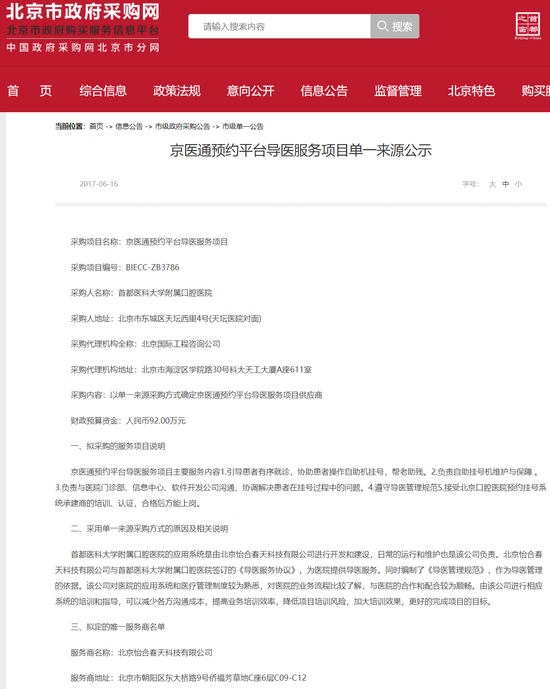Image resolution: width=550 pixels, height=689 pixels.
Task: Go to 首页 in the breadcrumb
Action: (x=96, y=127)
